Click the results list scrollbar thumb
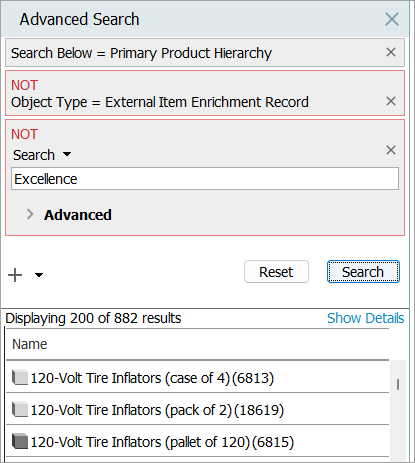 coord(398,384)
